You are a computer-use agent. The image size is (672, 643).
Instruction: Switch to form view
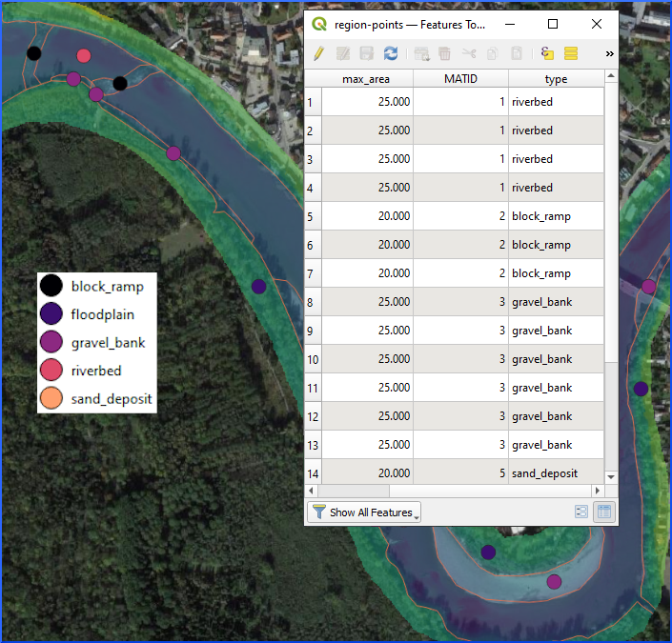click(581, 512)
